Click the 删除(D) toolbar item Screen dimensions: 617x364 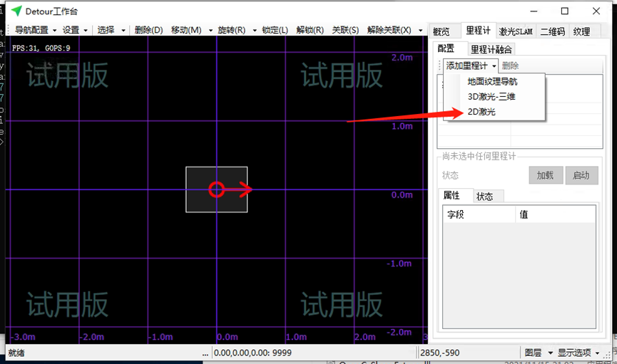pos(148,30)
